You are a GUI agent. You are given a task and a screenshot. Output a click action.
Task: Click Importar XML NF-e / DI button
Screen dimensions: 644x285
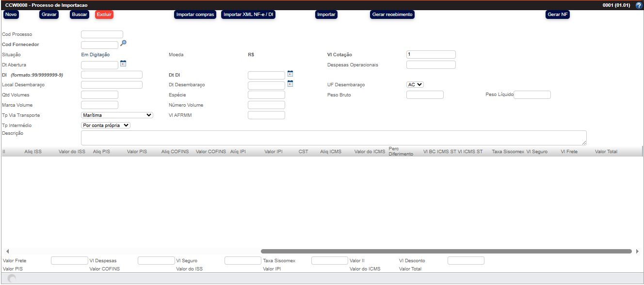(249, 15)
